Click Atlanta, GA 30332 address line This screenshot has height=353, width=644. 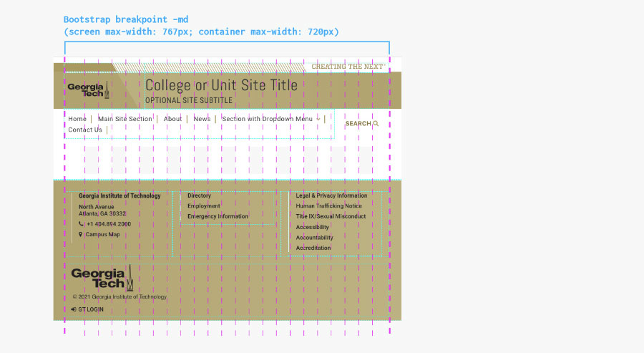pyautogui.click(x=102, y=213)
